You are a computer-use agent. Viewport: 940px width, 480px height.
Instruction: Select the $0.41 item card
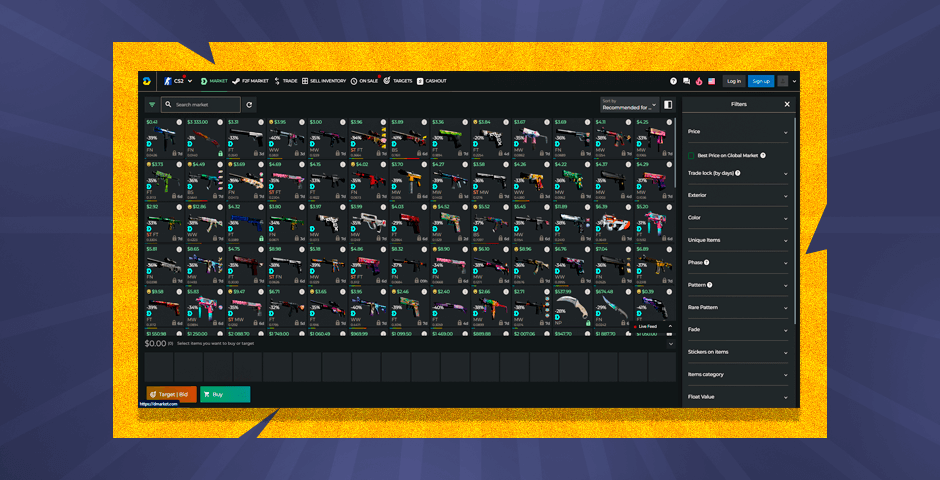(x=164, y=138)
